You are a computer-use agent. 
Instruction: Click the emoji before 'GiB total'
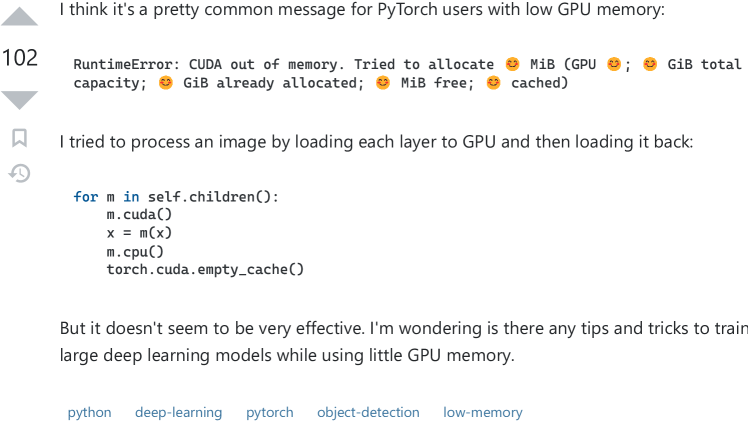click(x=650, y=64)
